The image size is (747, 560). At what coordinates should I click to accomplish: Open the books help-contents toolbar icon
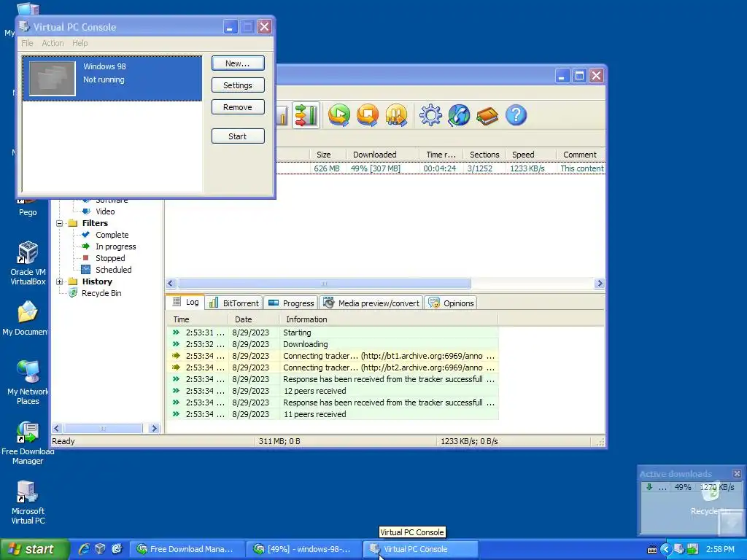pos(487,116)
